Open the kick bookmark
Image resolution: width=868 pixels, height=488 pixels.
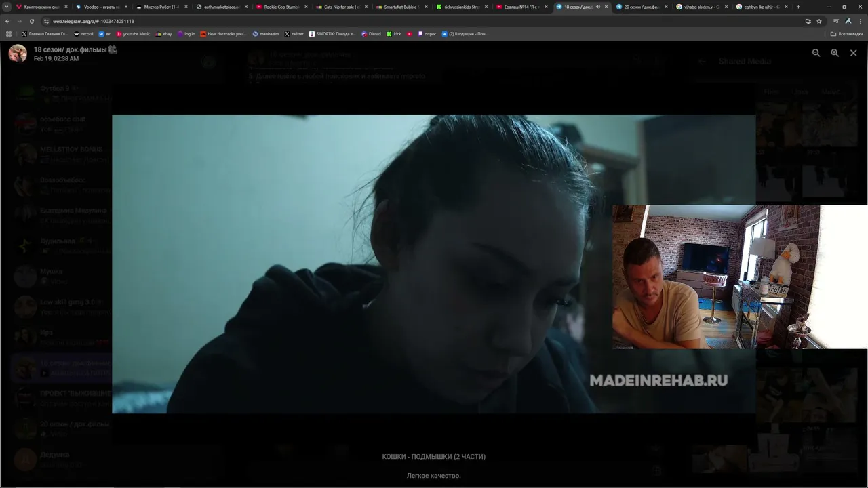click(x=394, y=34)
